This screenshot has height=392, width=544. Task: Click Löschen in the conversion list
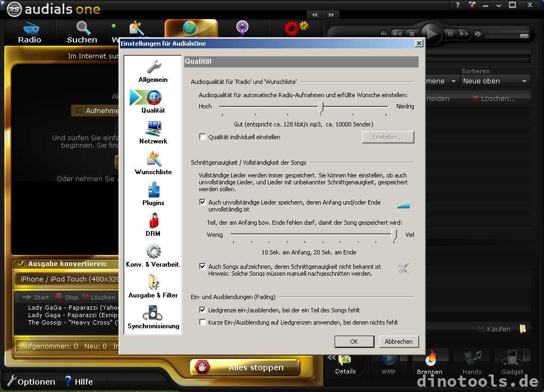click(99, 297)
